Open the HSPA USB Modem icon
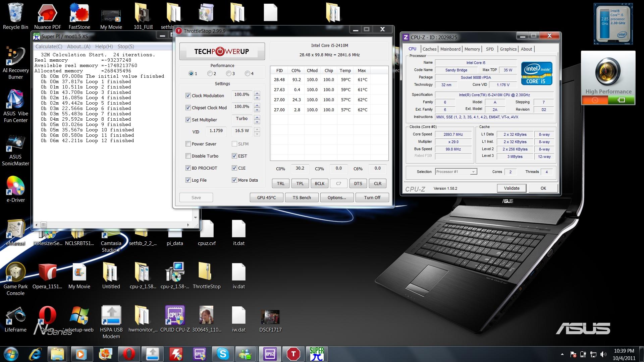This screenshot has height=362, width=644. click(111, 322)
